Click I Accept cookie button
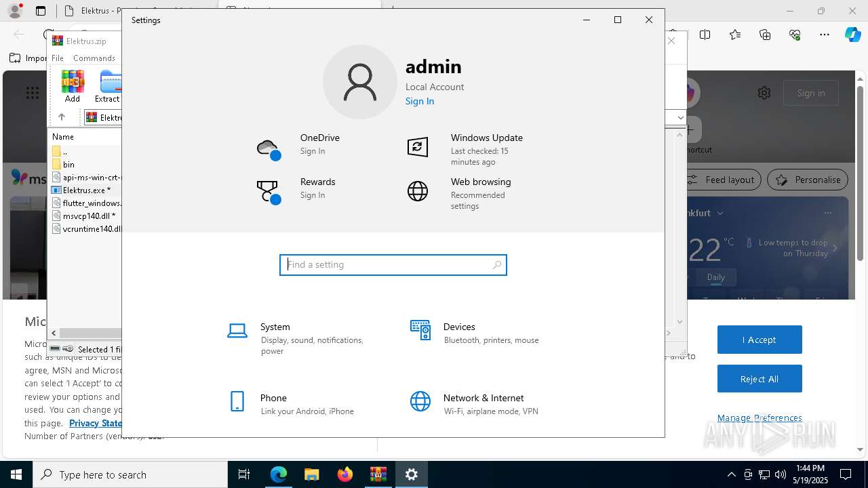 coord(759,340)
